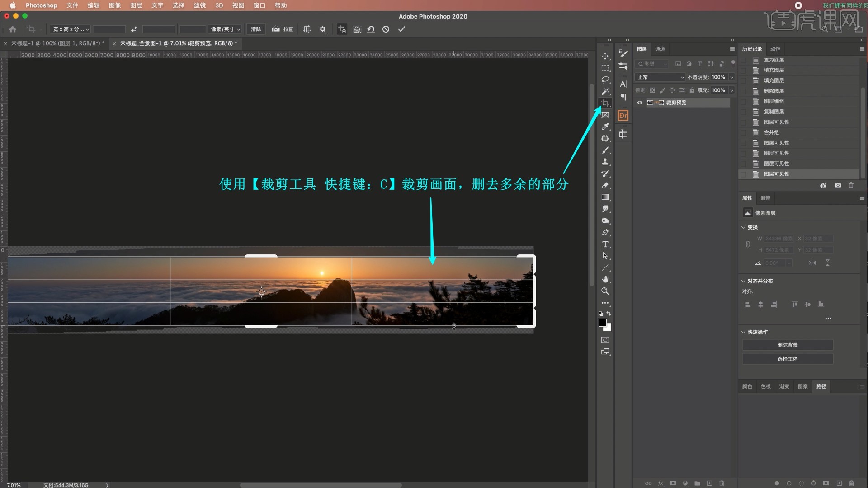868x488 pixels.
Task: Switch to the 通道 tab
Action: [660, 49]
